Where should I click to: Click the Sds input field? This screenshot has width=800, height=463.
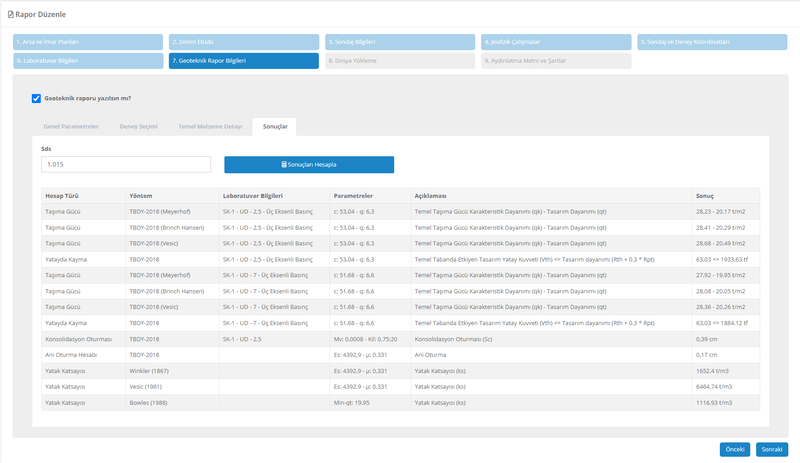(x=126, y=164)
